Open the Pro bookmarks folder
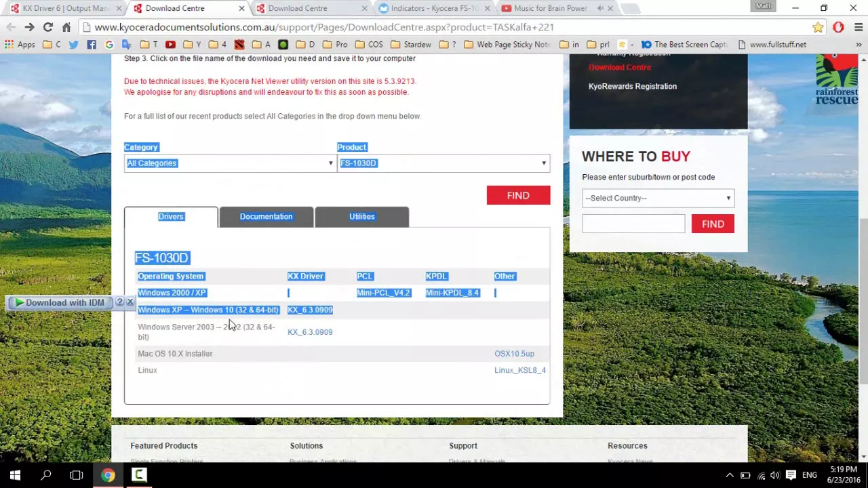The height and width of the screenshot is (488, 868). 336,45
